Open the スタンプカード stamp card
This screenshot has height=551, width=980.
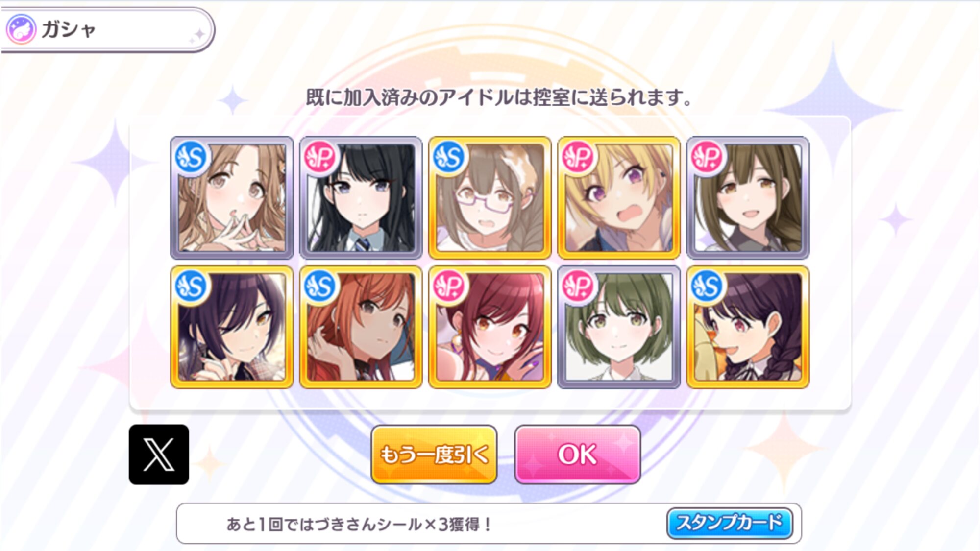click(x=730, y=523)
